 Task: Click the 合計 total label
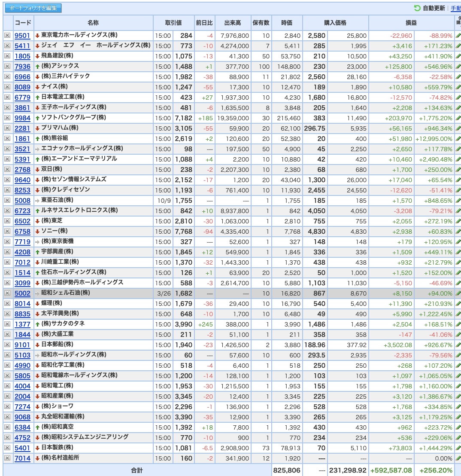click(x=137, y=470)
